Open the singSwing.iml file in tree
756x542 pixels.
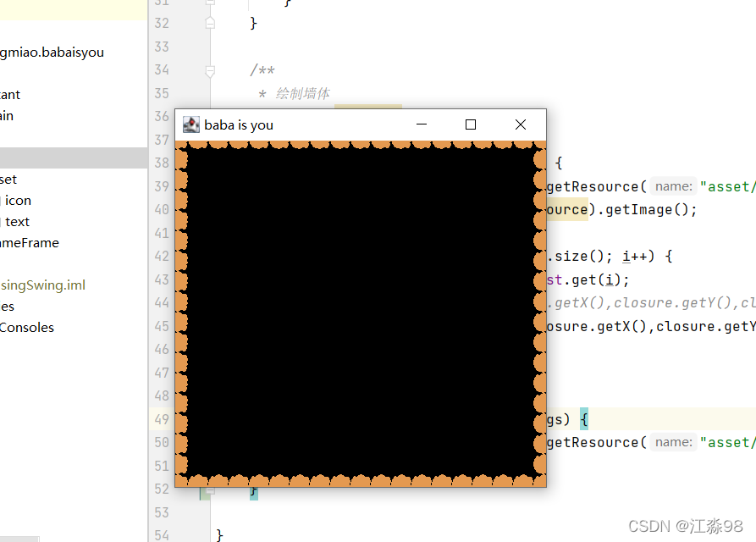(x=42, y=285)
